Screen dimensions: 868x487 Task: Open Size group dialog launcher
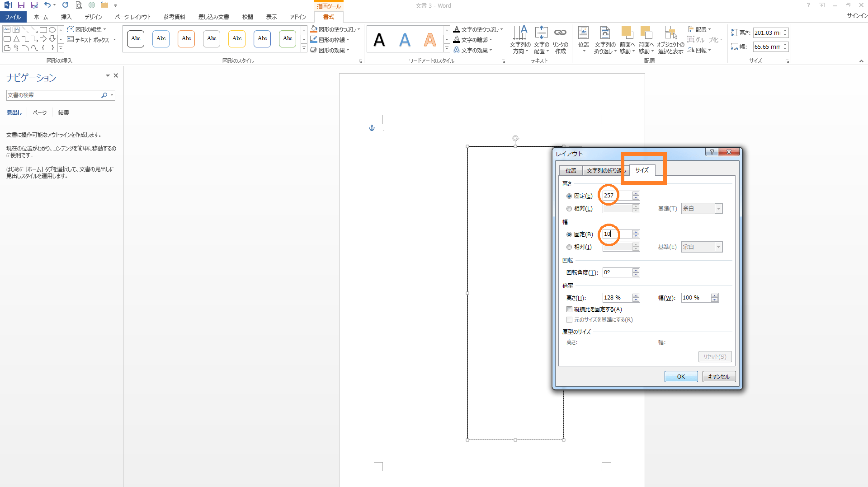[787, 61]
